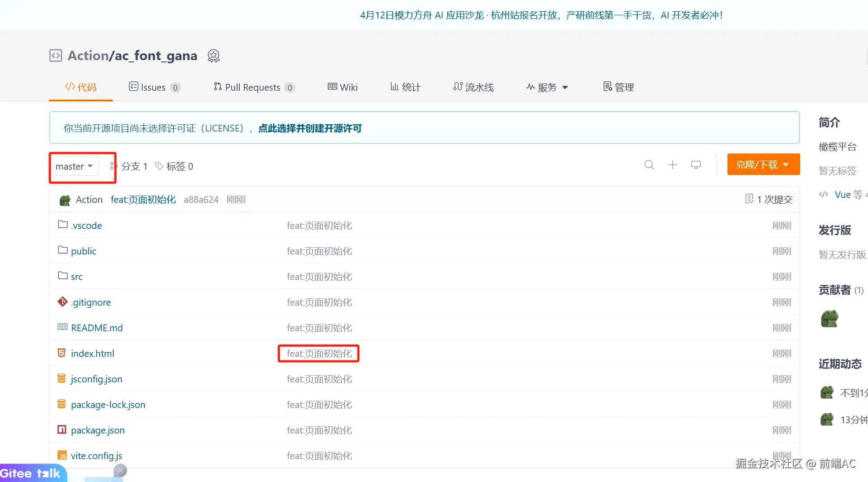Switch to the Pull Requests tab
The height and width of the screenshot is (482, 868).
pyautogui.click(x=254, y=87)
